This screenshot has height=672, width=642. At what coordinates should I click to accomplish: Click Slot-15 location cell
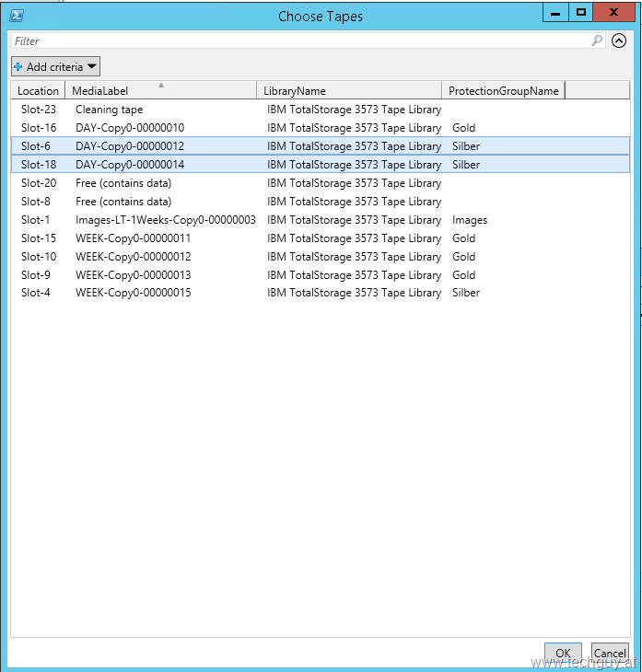click(x=39, y=238)
